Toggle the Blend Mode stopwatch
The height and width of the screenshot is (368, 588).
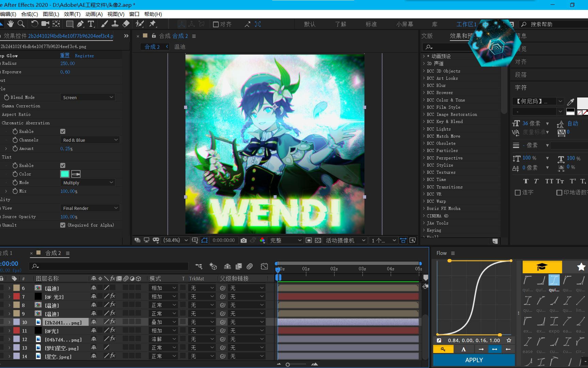6,97
